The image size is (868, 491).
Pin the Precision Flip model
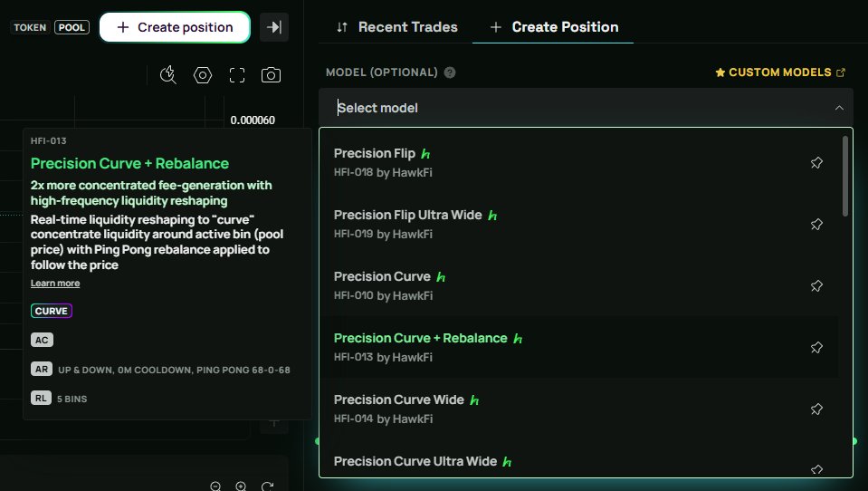coord(816,162)
